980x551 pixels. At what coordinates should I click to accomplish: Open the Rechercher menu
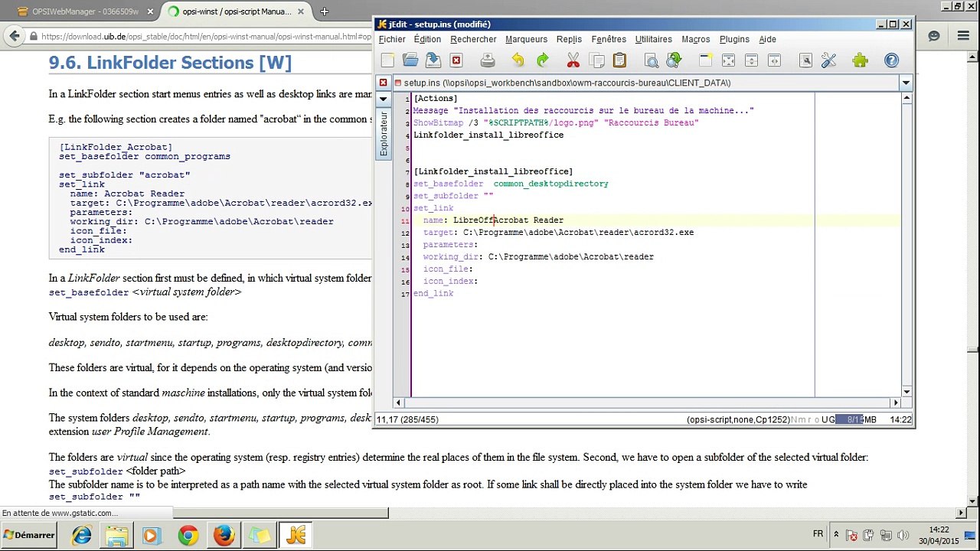473,39
